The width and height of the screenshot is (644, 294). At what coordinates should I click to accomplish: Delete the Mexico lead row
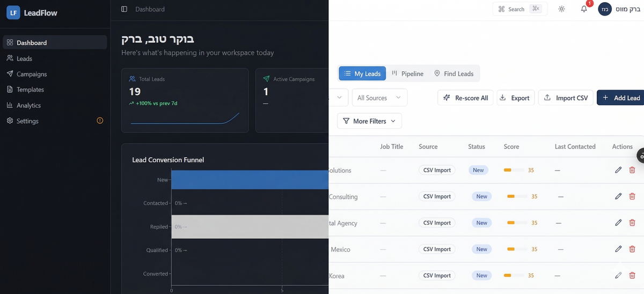[632, 249]
